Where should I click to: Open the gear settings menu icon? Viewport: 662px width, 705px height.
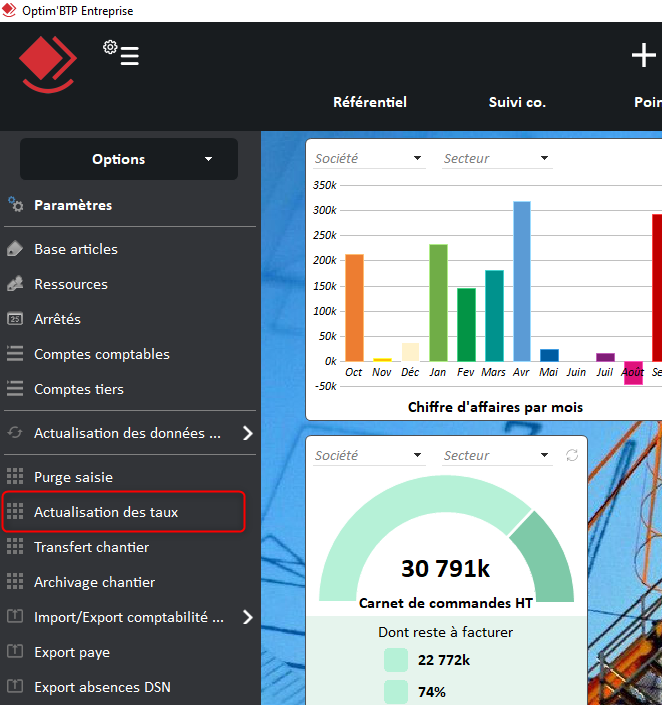[x=121, y=53]
